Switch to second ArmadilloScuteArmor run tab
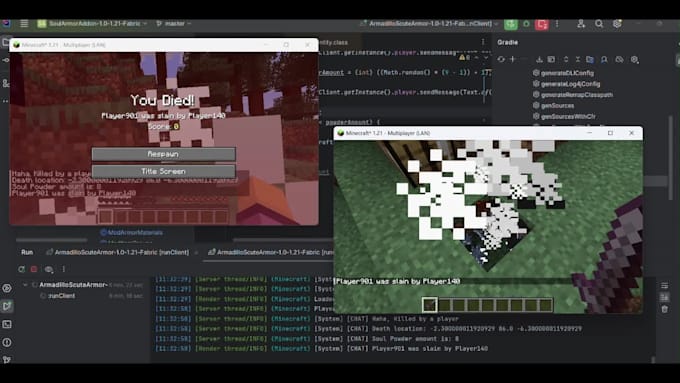The height and width of the screenshot is (383, 680). [270, 252]
